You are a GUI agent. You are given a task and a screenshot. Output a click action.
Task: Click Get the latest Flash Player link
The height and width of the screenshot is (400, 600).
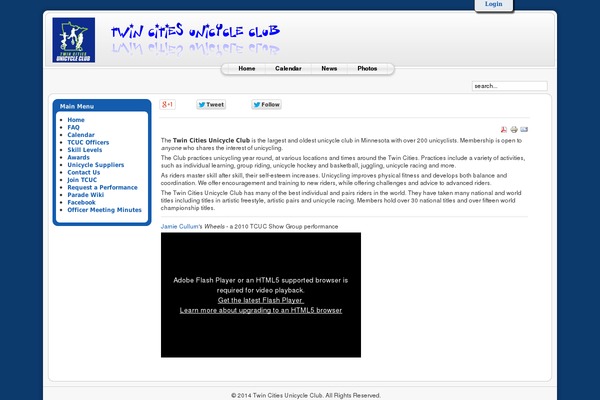coord(261,300)
